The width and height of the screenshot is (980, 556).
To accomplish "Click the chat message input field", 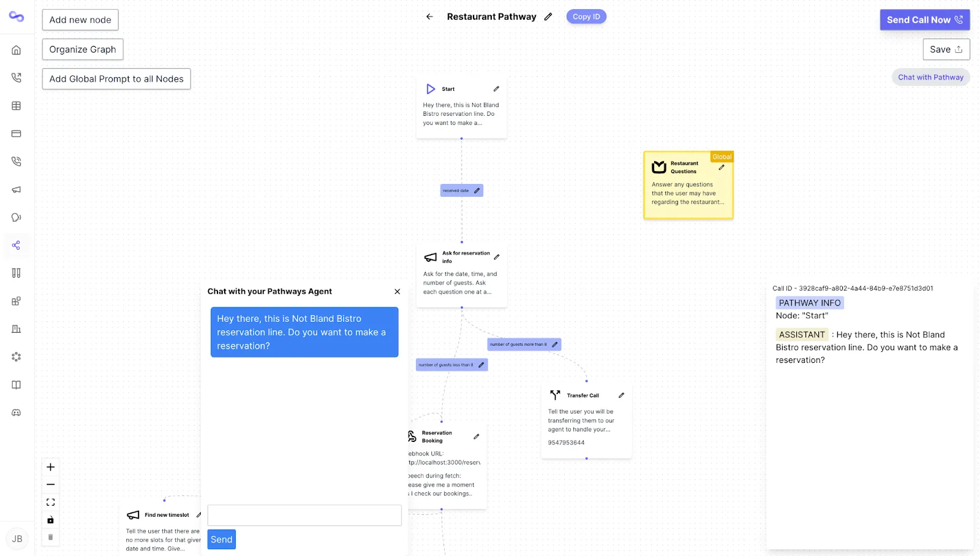I will tap(304, 515).
